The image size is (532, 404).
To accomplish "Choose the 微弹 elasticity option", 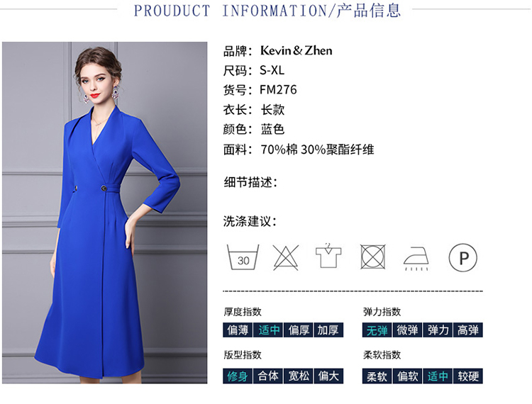I will click(x=407, y=330).
